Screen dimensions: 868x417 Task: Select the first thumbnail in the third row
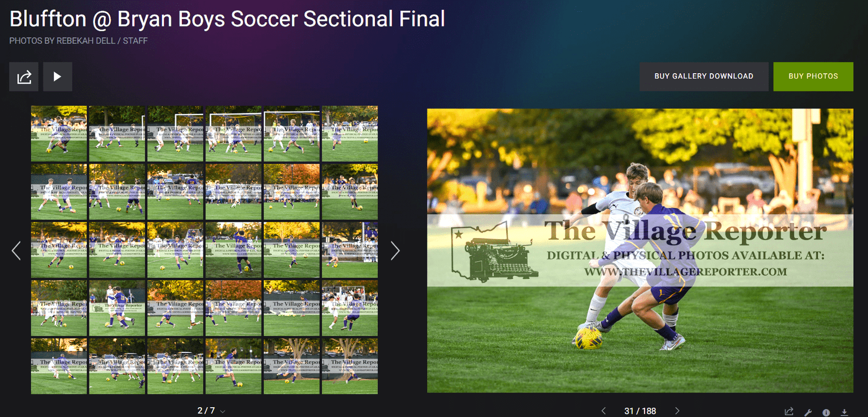59,250
